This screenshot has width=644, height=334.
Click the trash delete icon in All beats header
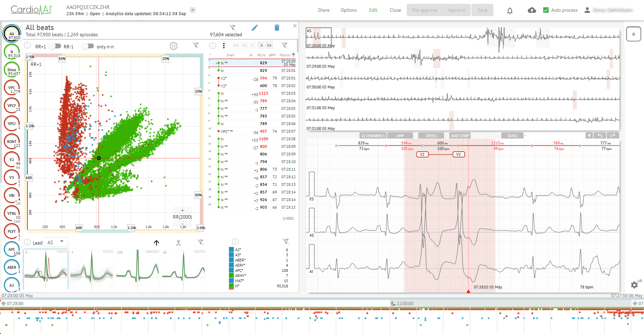[x=277, y=28]
